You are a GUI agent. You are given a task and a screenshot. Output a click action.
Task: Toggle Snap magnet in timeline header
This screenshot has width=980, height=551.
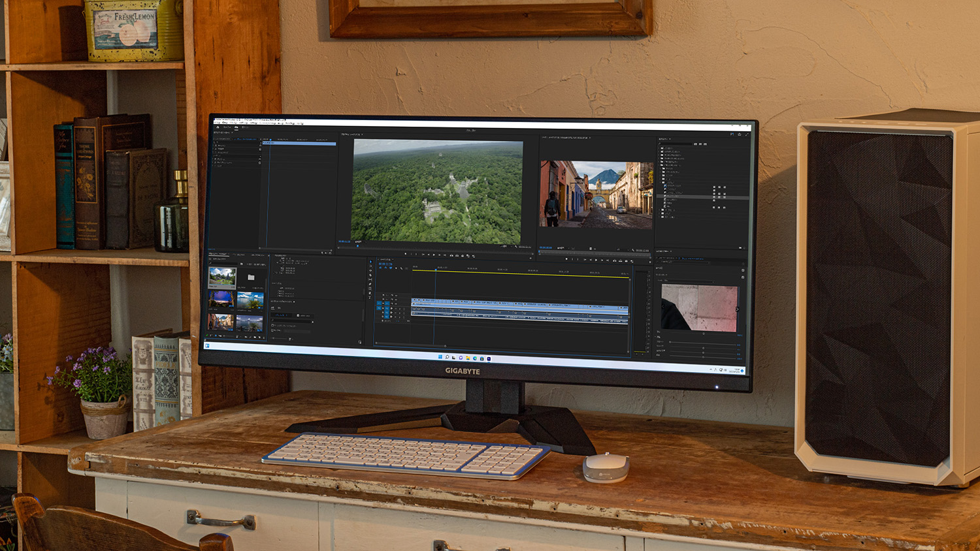[385, 268]
